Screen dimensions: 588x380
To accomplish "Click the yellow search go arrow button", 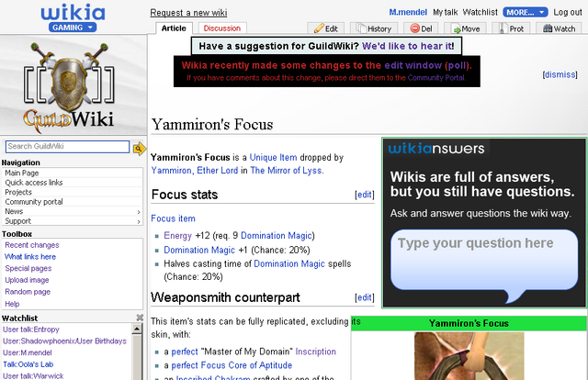I will click(139, 149).
